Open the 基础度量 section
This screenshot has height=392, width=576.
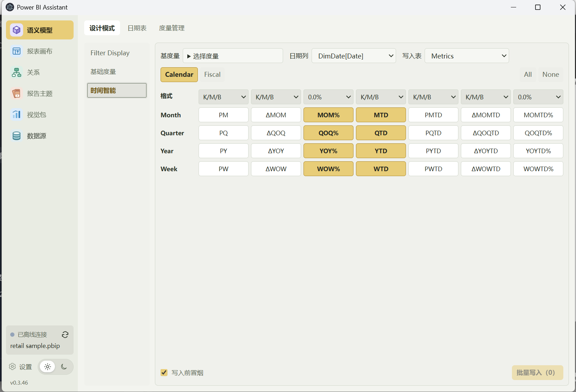click(117, 71)
